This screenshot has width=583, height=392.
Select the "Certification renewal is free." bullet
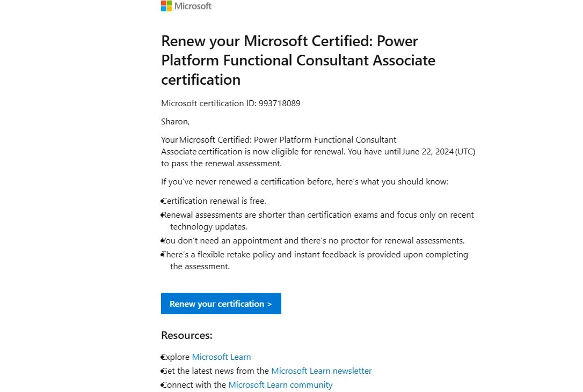(214, 201)
